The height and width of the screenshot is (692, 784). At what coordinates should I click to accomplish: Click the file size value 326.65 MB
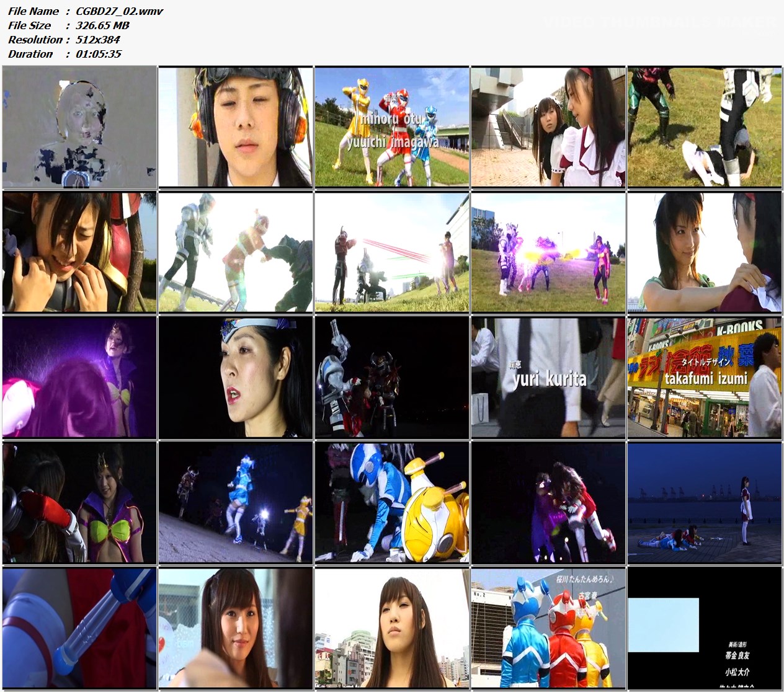102,25
